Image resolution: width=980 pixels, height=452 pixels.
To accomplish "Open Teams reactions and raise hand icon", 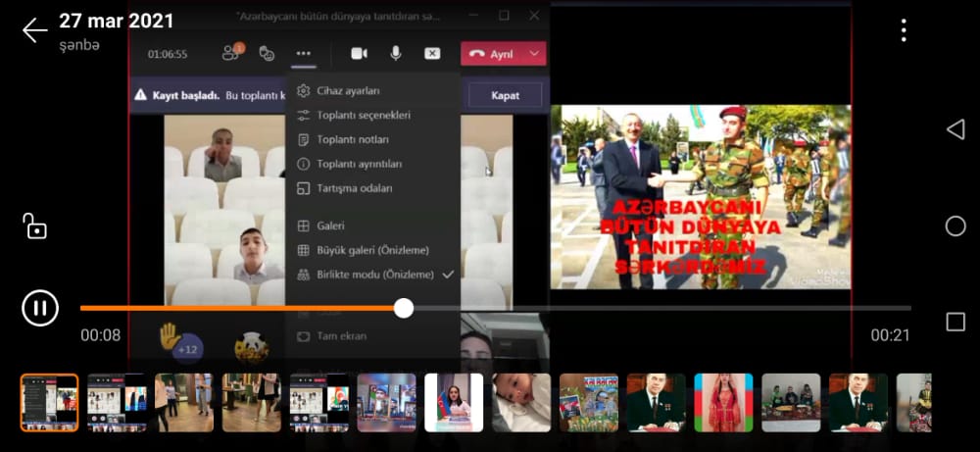I will 267,54.
